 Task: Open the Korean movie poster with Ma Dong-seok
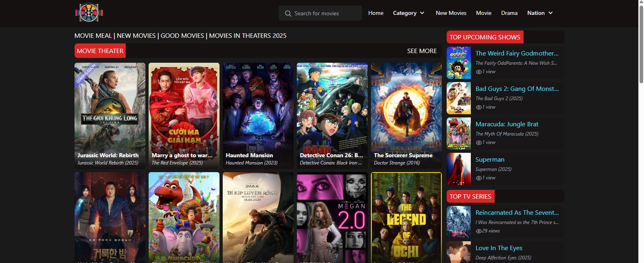pyautogui.click(x=110, y=218)
